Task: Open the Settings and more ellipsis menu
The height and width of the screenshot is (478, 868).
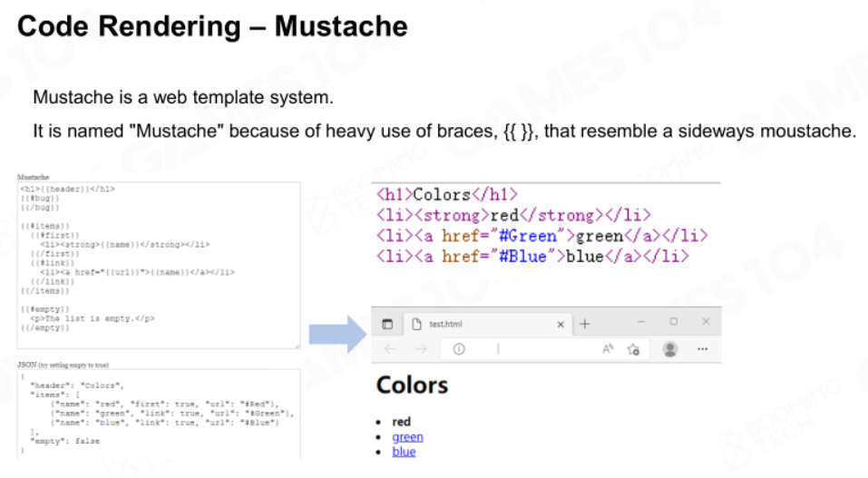Action: click(x=703, y=349)
